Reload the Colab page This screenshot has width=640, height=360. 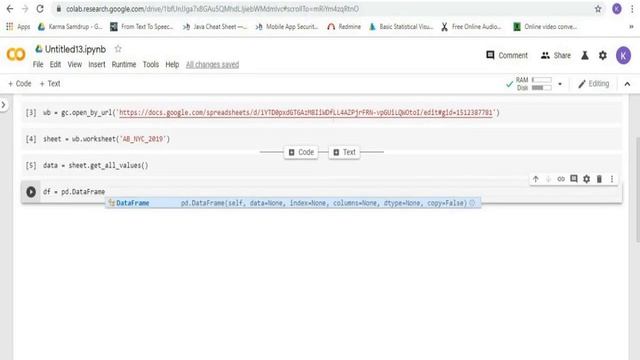point(40,9)
